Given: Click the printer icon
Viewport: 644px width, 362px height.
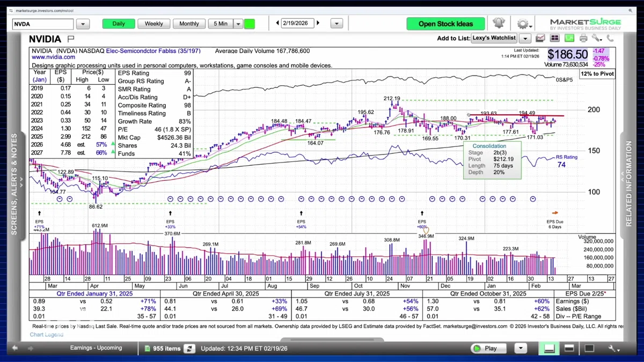Looking at the screenshot, I should (x=583, y=38).
